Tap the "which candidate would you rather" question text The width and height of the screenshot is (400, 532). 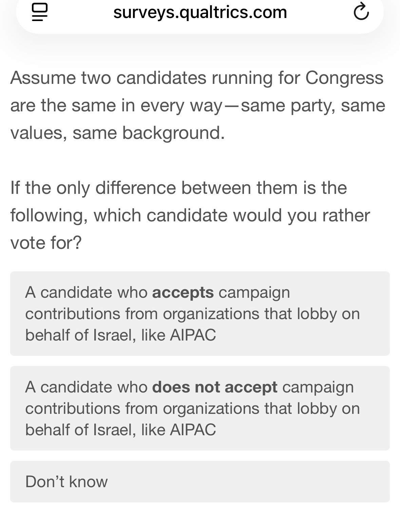[190, 215]
